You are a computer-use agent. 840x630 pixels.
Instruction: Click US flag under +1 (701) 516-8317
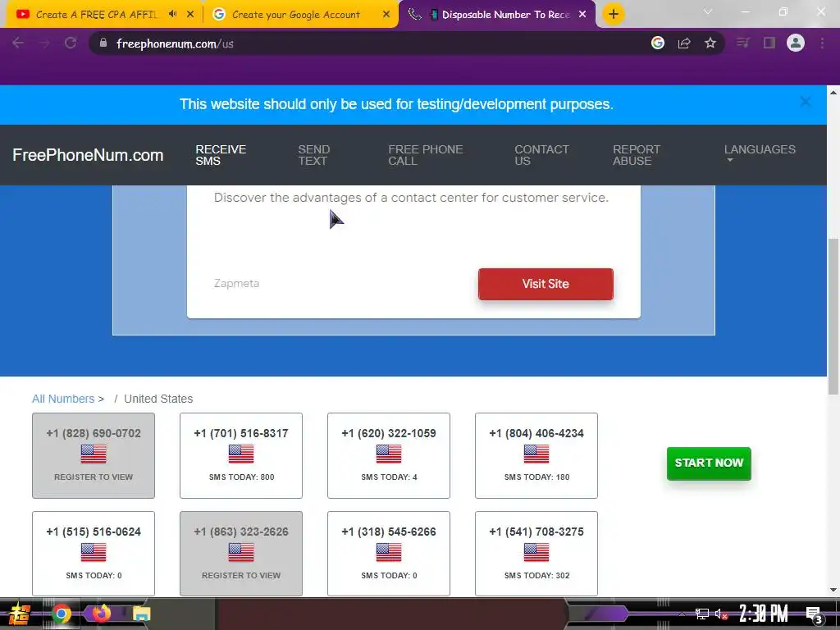(x=241, y=454)
